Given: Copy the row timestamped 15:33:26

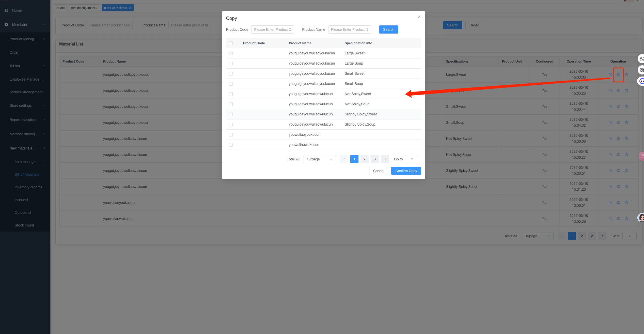Looking at the screenshot, I should pyautogui.click(x=618, y=91).
